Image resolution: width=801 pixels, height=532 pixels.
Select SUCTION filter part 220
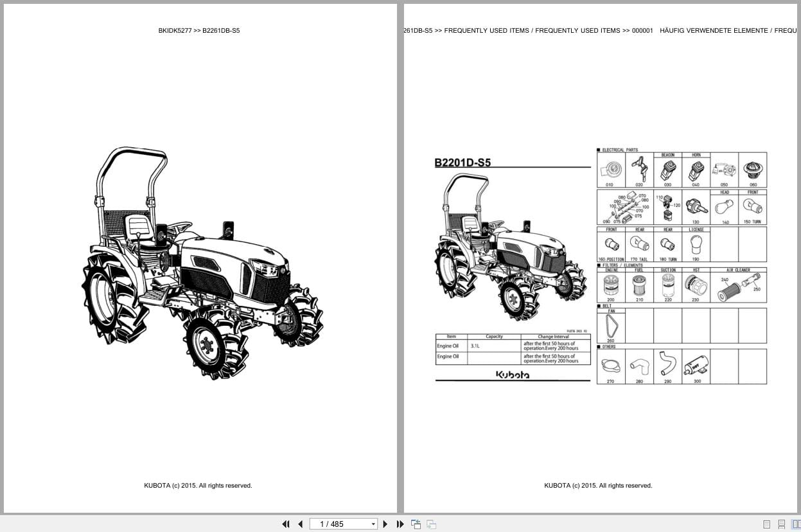[x=668, y=286]
